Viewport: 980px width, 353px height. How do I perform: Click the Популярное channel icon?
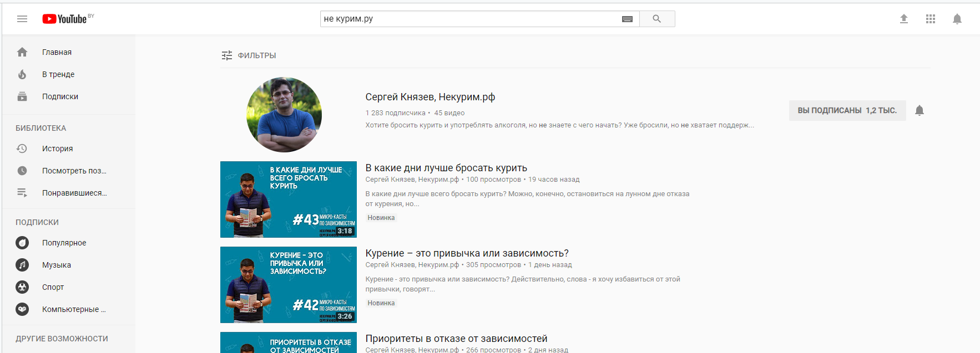tap(22, 243)
